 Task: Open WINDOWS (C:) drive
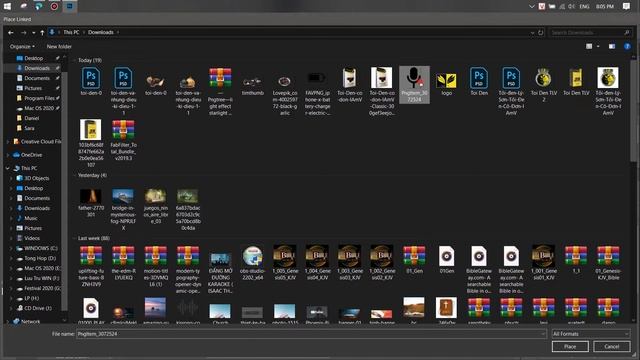coord(41,248)
